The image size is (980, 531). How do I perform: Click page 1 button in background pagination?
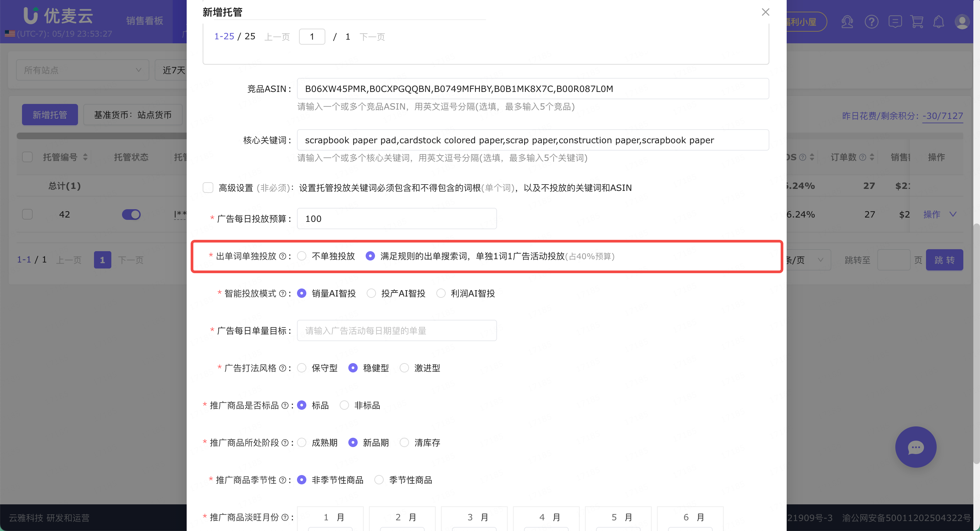[103, 260]
